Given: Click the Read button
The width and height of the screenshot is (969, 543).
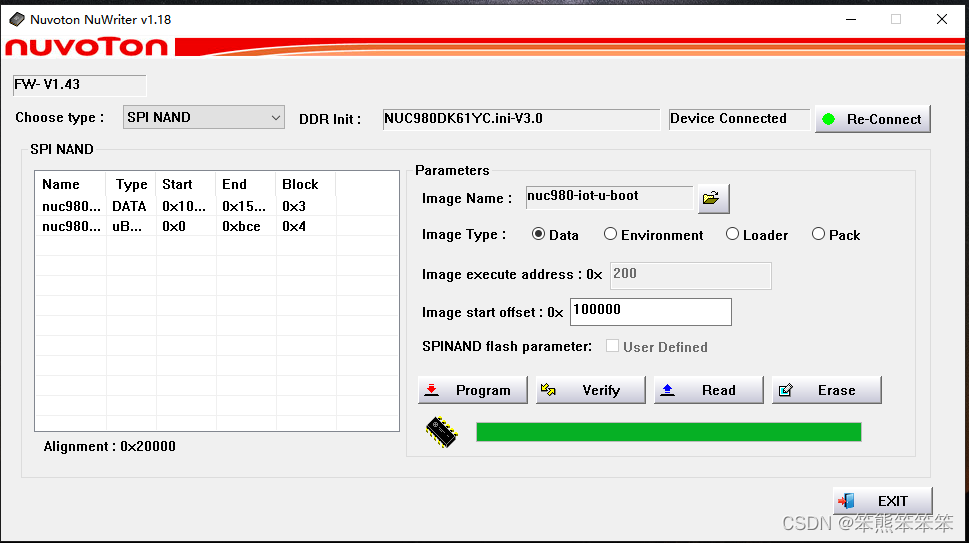Looking at the screenshot, I should 709,390.
